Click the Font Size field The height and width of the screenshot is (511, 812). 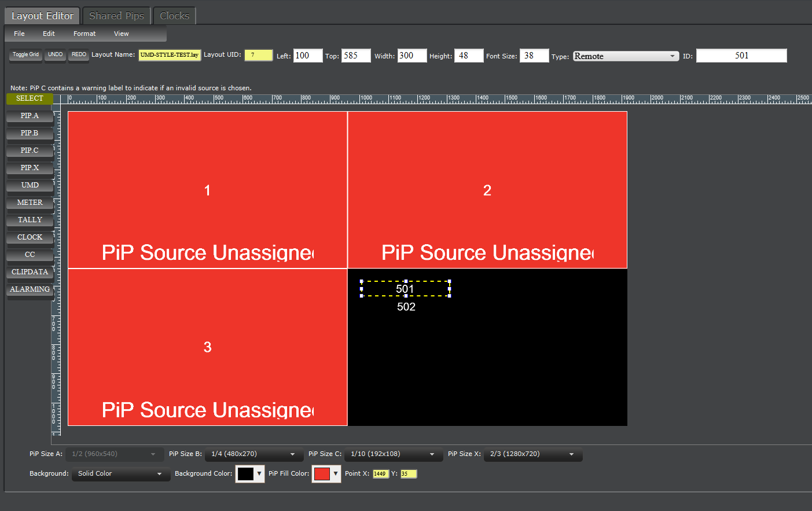click(x=534, y=56)
